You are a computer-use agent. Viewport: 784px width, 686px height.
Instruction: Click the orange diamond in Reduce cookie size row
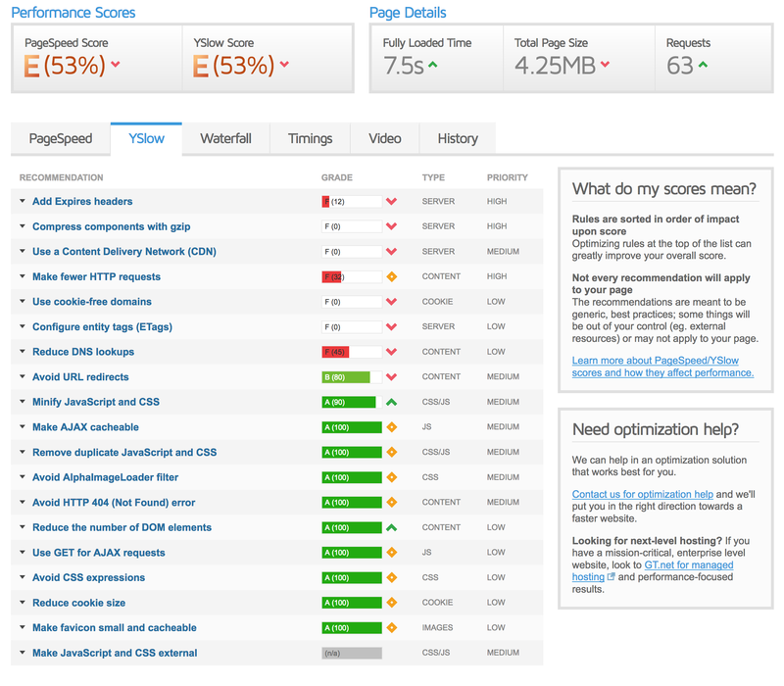pyautogui.click(x=392, y=603)
